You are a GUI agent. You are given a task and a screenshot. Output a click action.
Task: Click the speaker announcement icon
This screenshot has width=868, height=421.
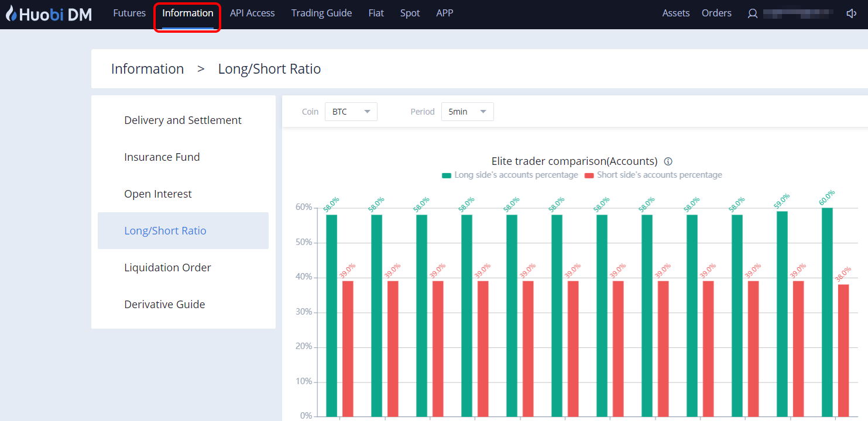pos(852,13)
